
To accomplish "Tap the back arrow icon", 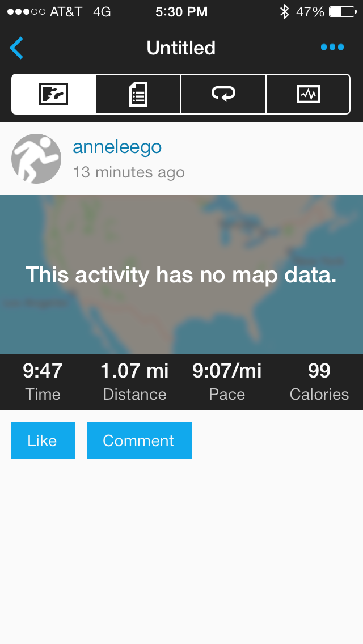I will click(17, 48).
